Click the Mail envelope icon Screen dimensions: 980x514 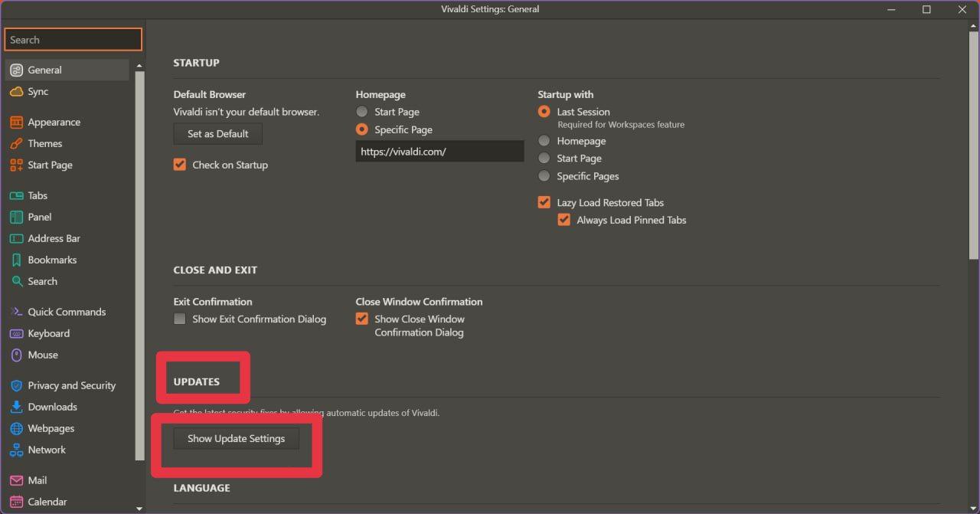16,480
